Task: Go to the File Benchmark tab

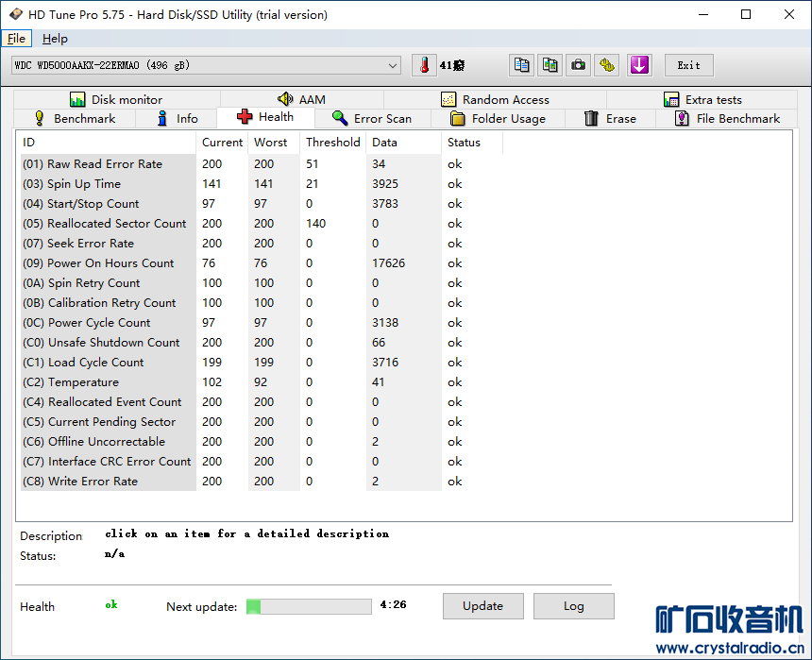Action: [x=727, y=119]
